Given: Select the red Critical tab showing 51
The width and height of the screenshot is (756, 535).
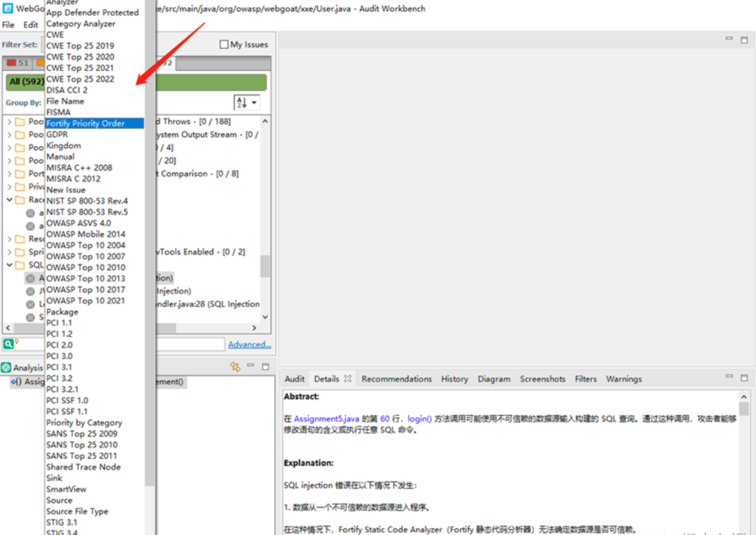Looking at the screenshot, I should 18,63.
